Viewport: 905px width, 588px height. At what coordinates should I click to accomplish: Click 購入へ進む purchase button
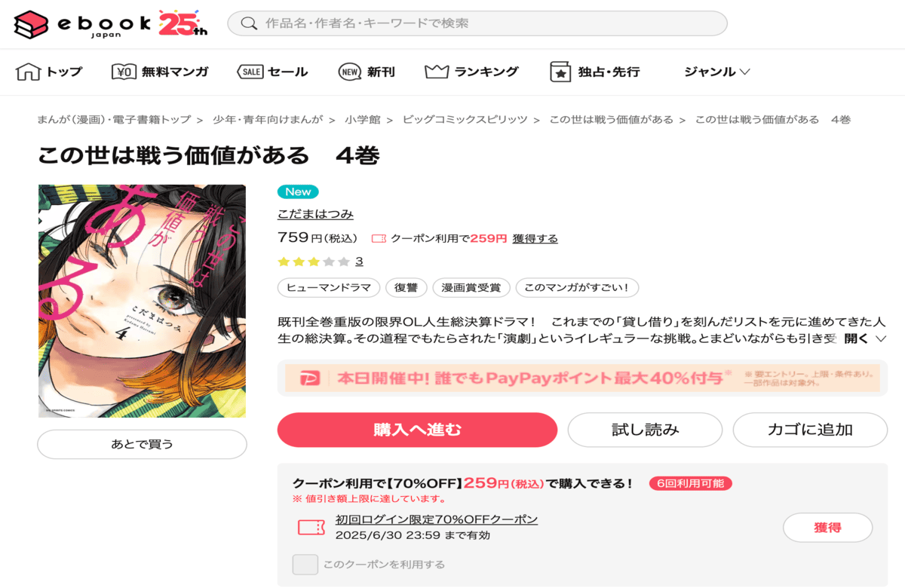tap(417, 430)
